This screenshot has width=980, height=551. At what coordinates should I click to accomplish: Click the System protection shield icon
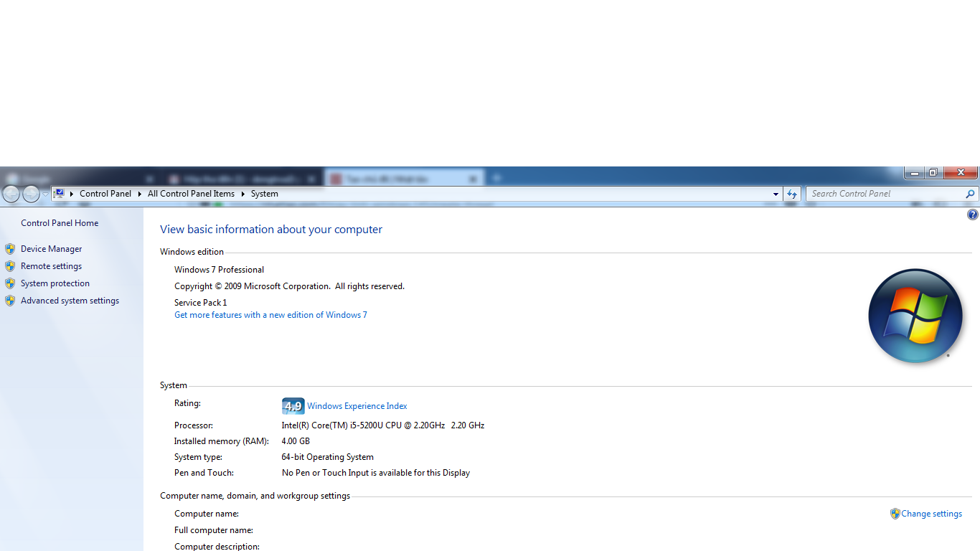point(10,283)
